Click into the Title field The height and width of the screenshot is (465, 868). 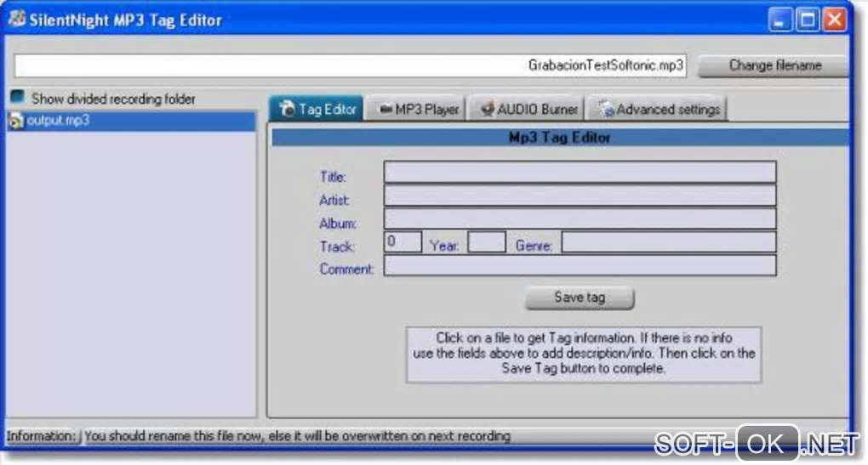580,172
